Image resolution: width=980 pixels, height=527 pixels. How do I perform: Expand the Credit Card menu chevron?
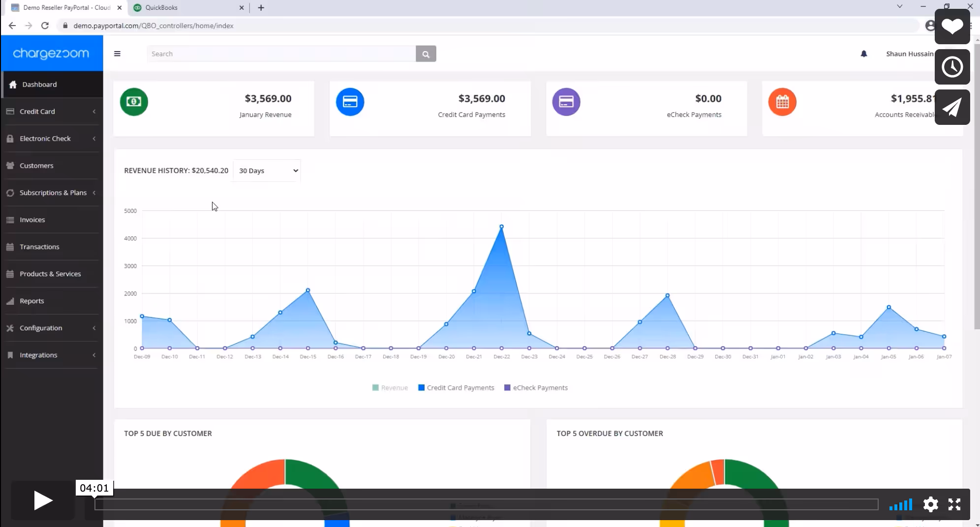click(94, 112)
